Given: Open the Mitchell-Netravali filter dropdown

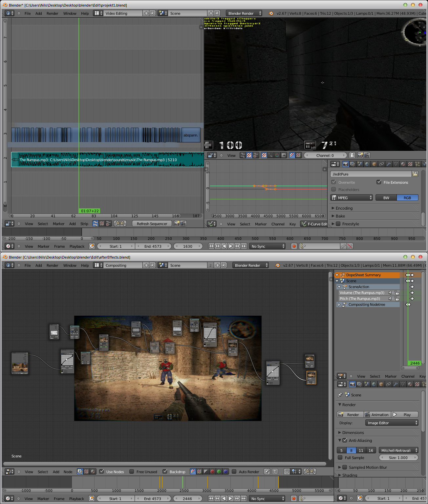Looking at the screenshot, I should pyautogui.click(x=398, y=450).
